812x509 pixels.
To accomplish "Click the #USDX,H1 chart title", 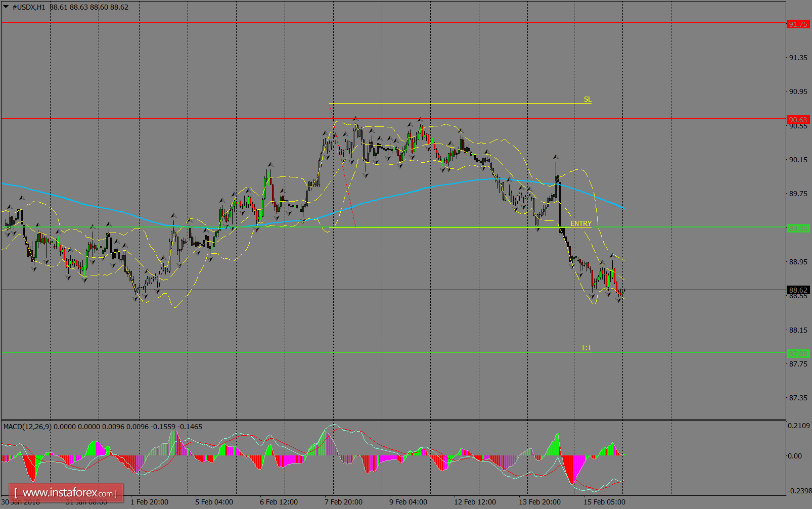I will pos(27,7).
